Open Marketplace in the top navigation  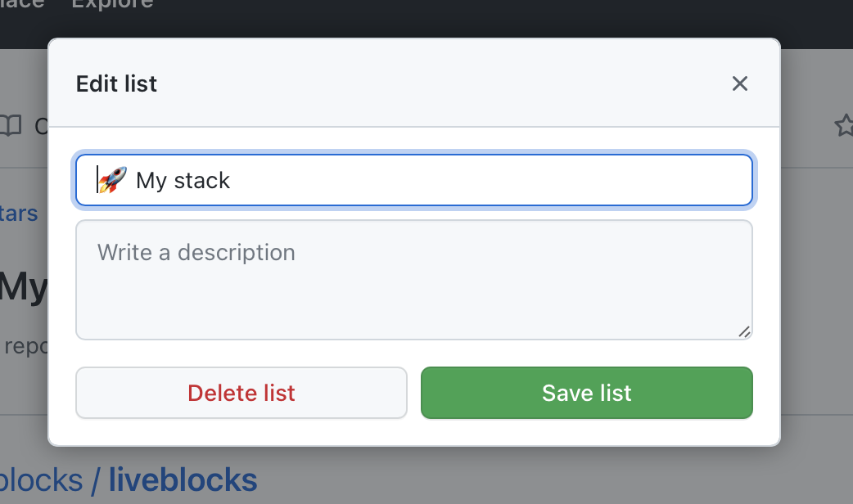tap(22, 4)
